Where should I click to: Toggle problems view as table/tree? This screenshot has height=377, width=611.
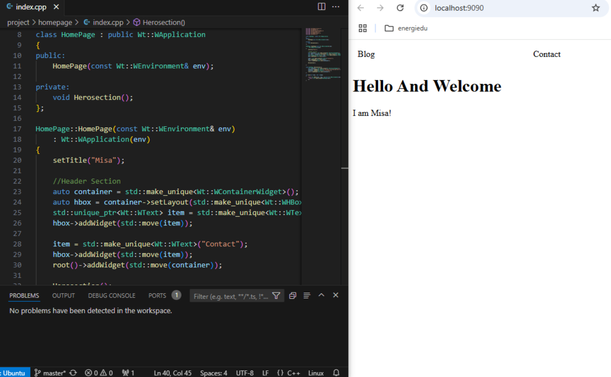click(x=307, y=296)
